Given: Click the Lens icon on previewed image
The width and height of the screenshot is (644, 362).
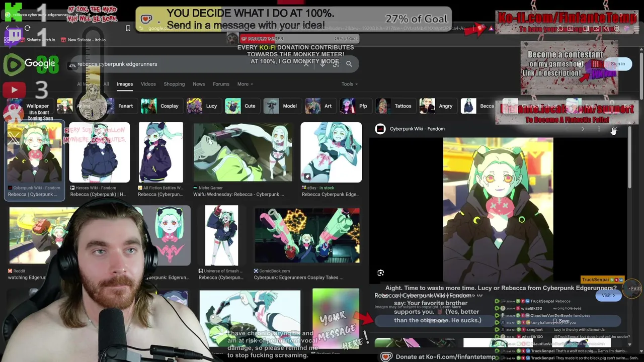Looking at the screenshot, I should (x=380, y=273).
